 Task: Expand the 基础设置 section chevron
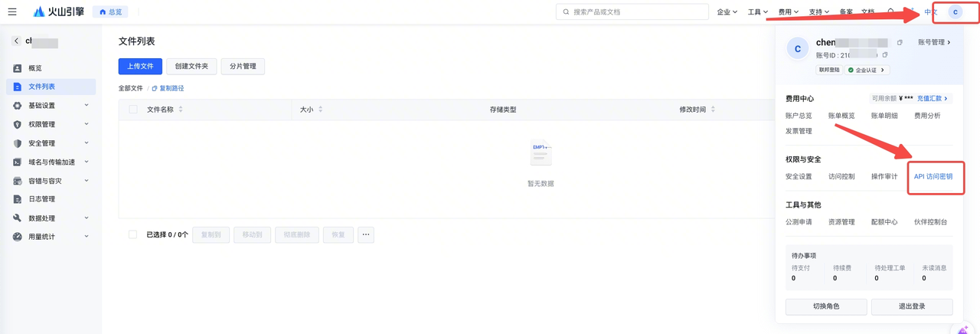tap(87, 105)
